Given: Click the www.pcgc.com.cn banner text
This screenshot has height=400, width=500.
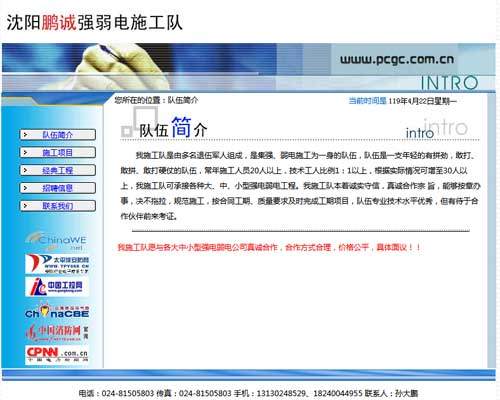Looking at the screenshot, I should [x=397, y=59].
